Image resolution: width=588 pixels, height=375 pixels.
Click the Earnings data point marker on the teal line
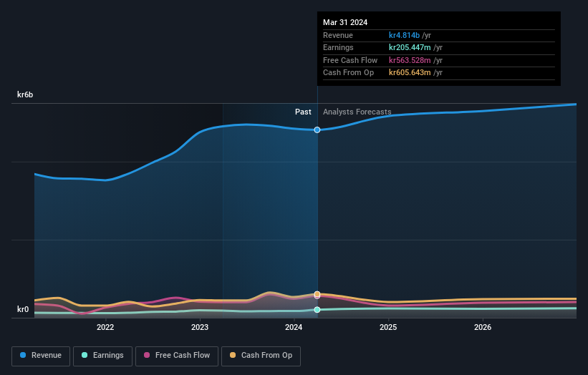tap(317, 310)
